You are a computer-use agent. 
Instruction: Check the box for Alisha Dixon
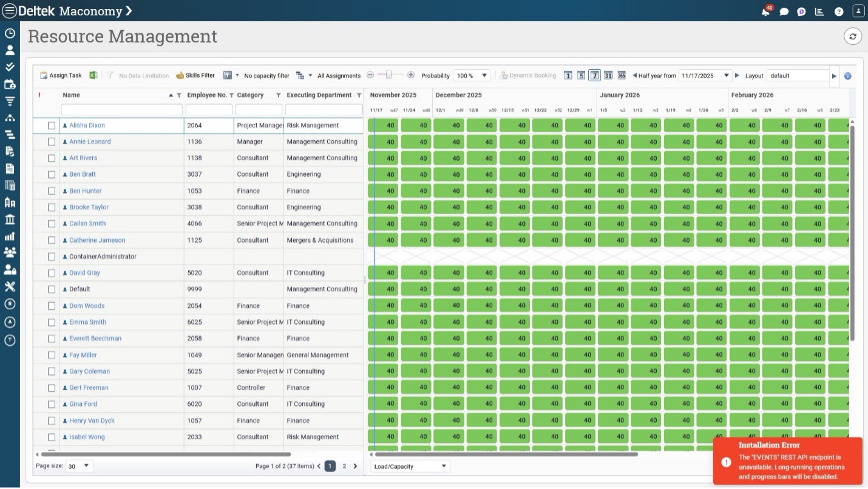(52, 126)
